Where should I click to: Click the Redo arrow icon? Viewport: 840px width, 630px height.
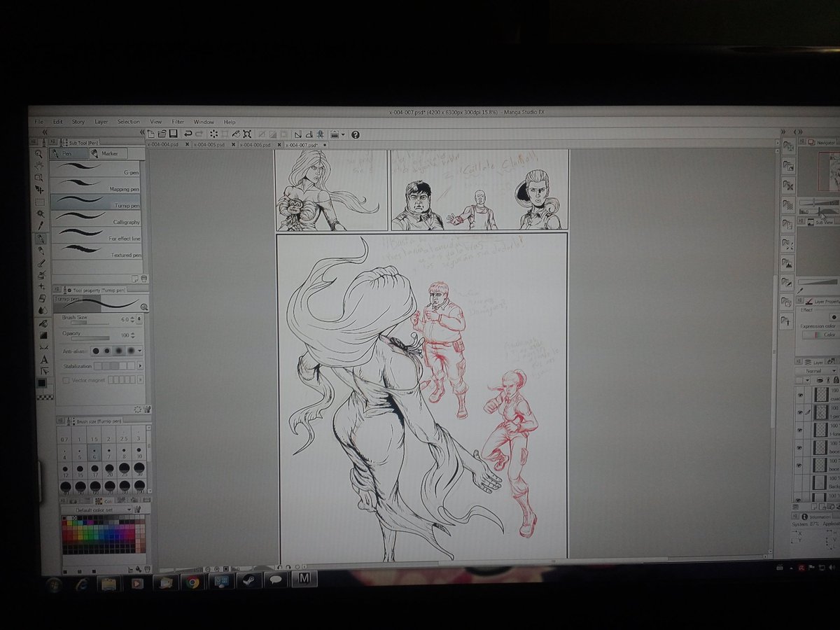(x=199, y=134)
